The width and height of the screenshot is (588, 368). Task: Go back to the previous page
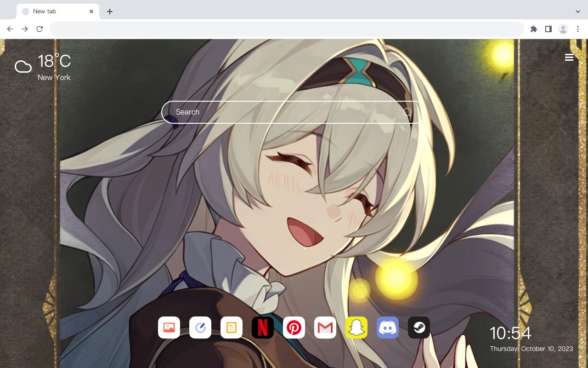pyautogui.click(x=10, y=29)
